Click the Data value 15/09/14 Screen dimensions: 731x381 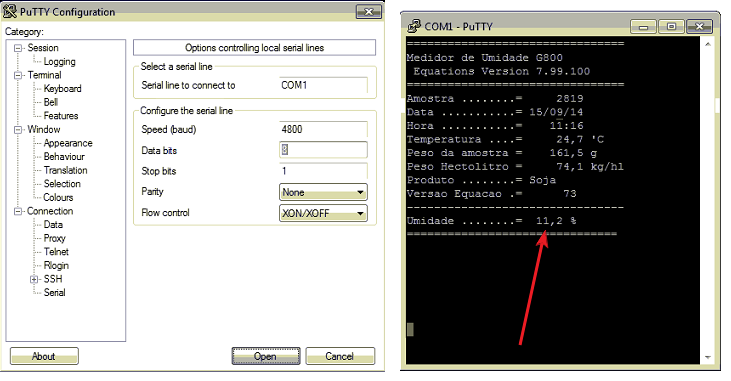tap(556, 112)
